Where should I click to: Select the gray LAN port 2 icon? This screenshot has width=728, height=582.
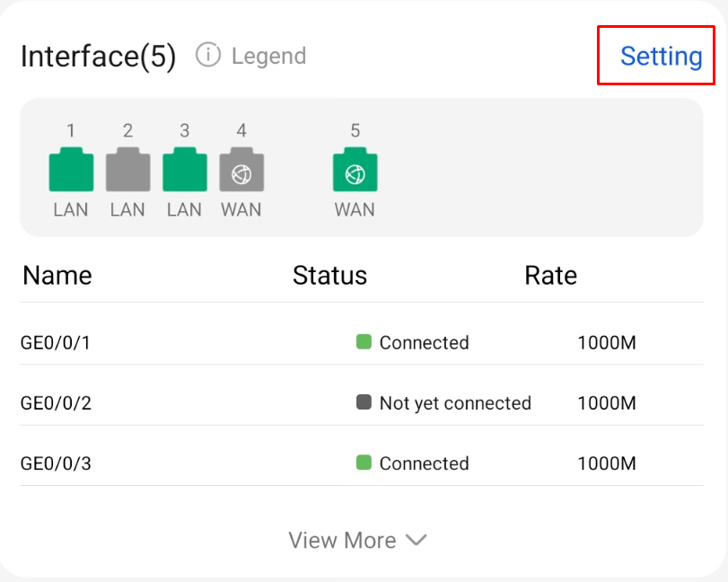(x=128, y=169)
